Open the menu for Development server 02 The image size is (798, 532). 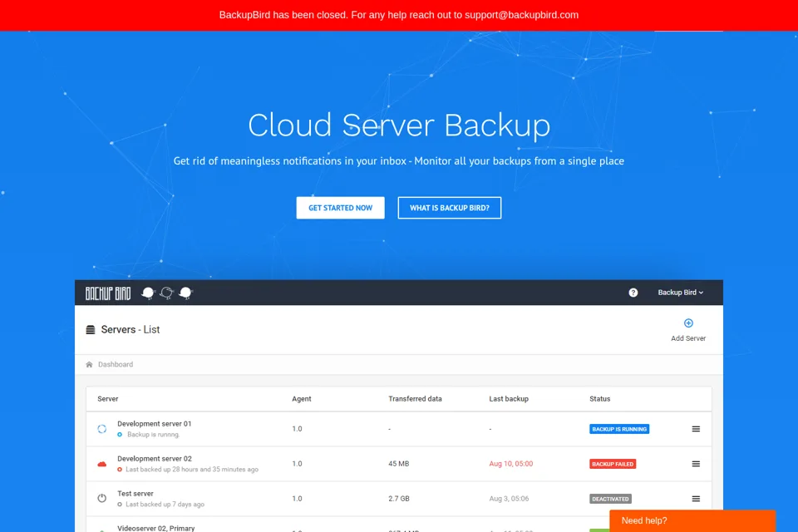pyautogui.click(x=696, y=464)
